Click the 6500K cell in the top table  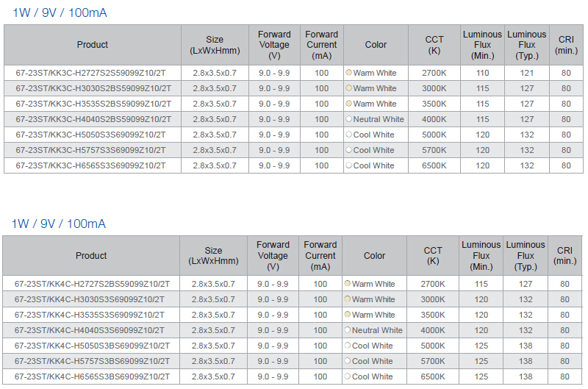pos(434,165)
